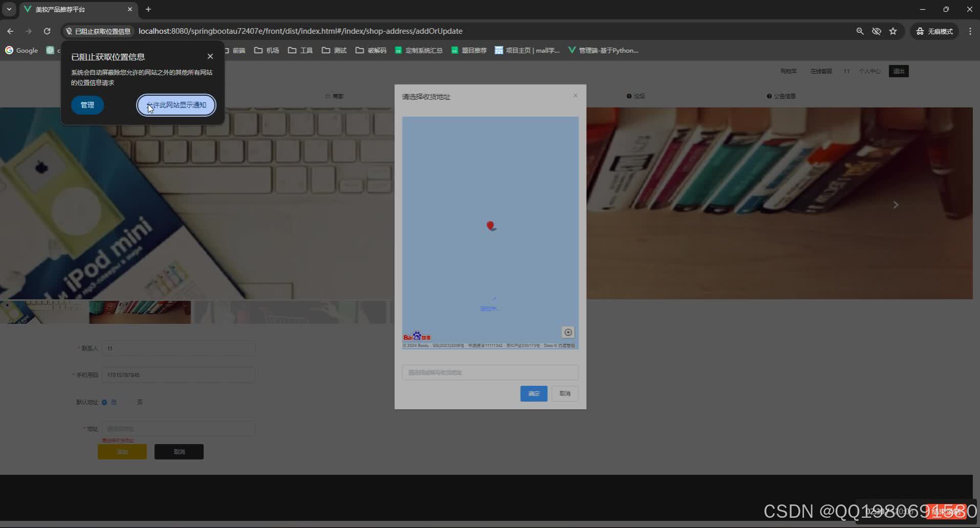Click the Baidu map logo

click(417, 336)
